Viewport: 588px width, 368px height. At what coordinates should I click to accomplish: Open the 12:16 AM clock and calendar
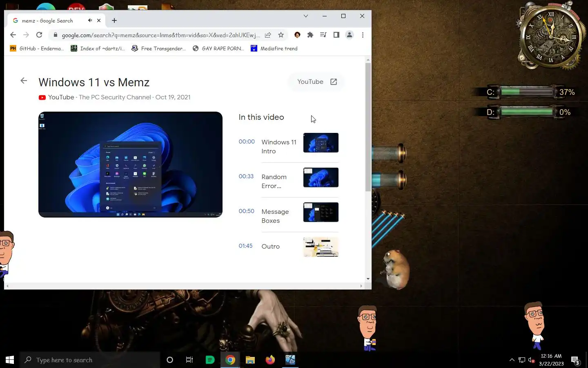(x=551, y=360)
